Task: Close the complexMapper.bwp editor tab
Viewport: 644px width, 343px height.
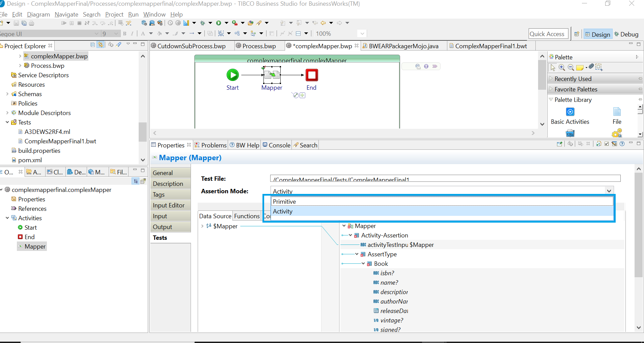Action: (x=357, y=46)
